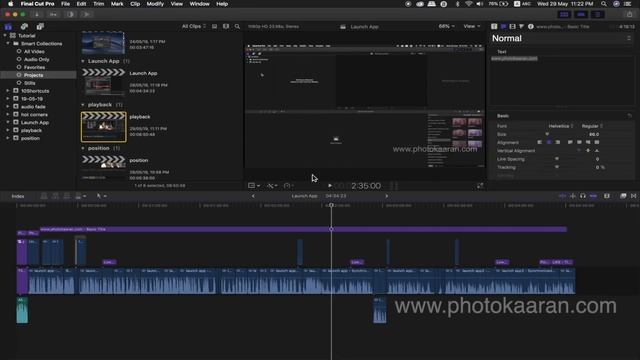This screenshot has height=360, width=640.
Task: Open the Text inspector tab icon
Action: (x=494, y=27)
